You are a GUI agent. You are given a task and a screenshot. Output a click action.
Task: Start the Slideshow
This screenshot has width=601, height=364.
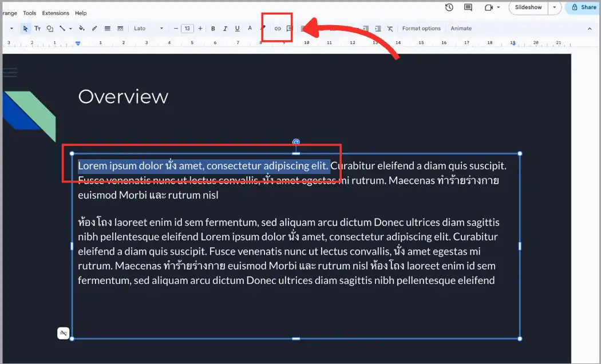click(528, 7)
